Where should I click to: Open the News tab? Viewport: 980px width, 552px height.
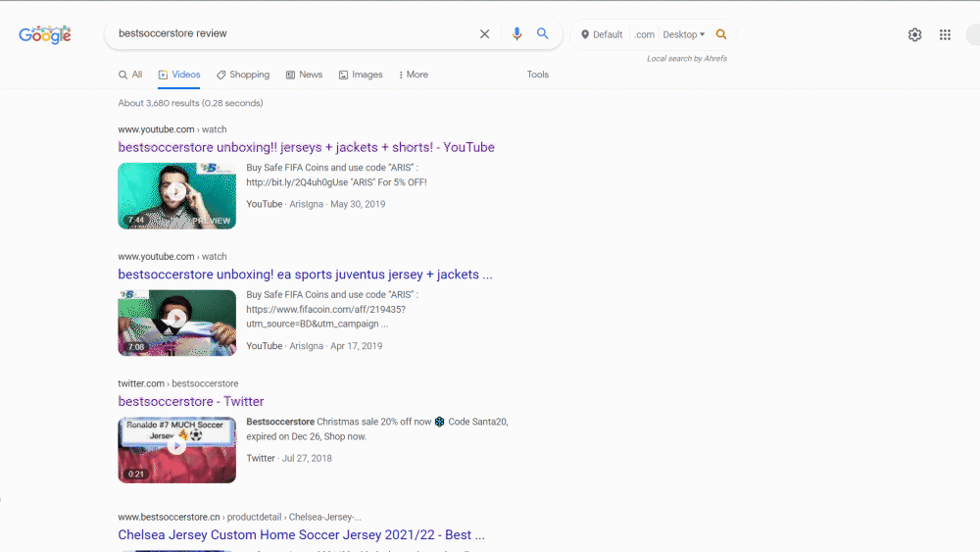[305, 75]
